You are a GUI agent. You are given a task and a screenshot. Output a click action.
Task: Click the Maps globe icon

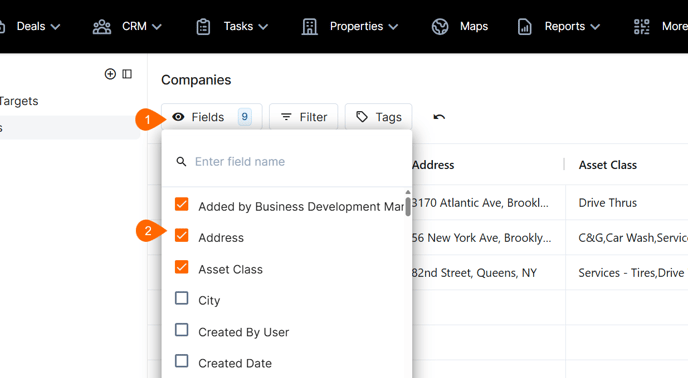coord(440,27)
